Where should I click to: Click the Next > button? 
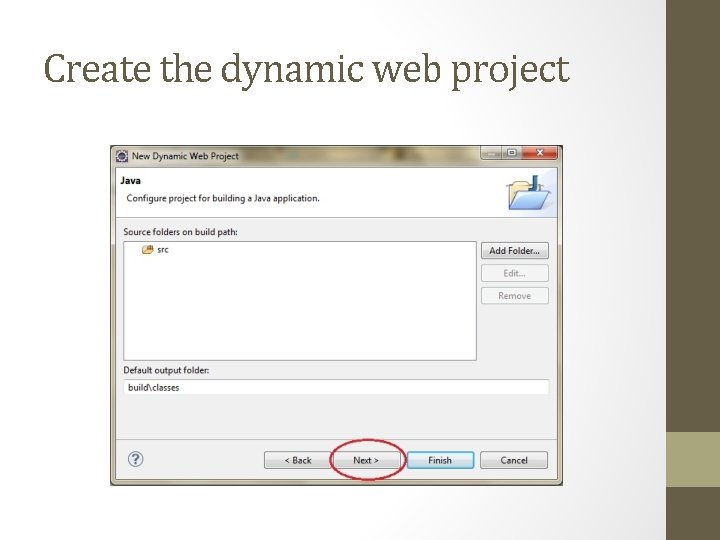coord(366,460)
